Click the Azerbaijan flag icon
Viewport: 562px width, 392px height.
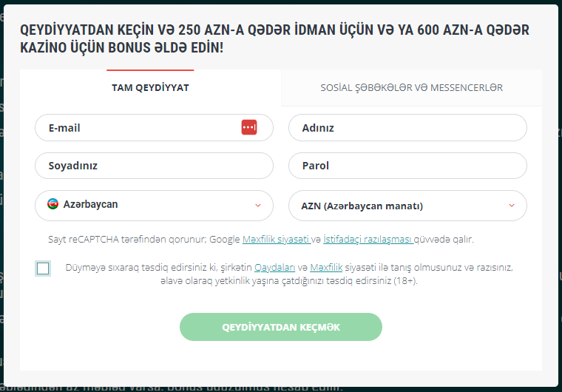point(53,204)
